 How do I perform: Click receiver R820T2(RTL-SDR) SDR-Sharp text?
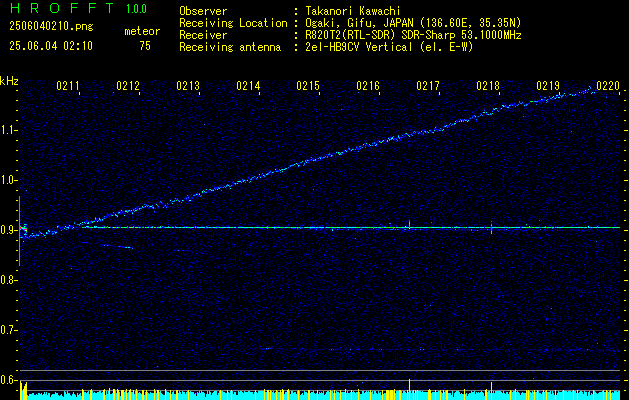[x=413, y=35]
